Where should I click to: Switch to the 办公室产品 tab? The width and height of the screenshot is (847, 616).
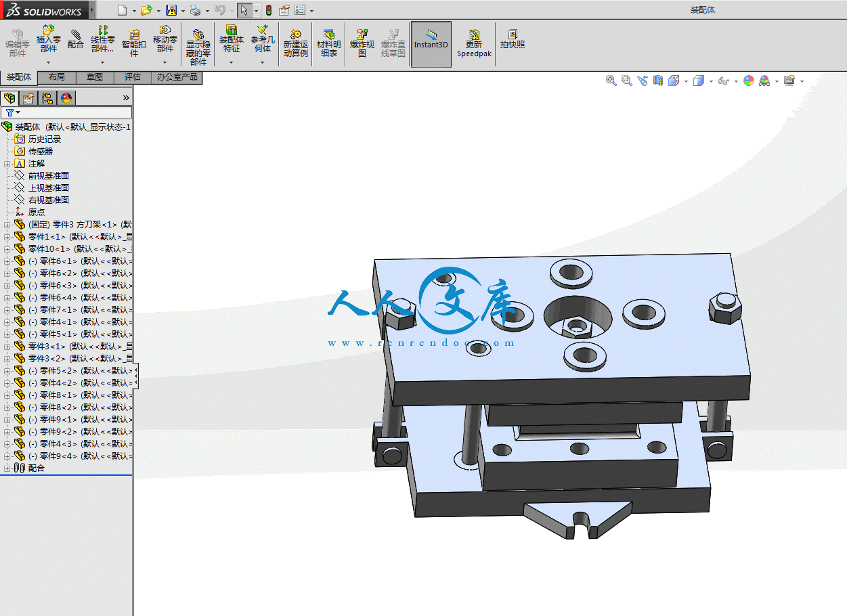177,77
